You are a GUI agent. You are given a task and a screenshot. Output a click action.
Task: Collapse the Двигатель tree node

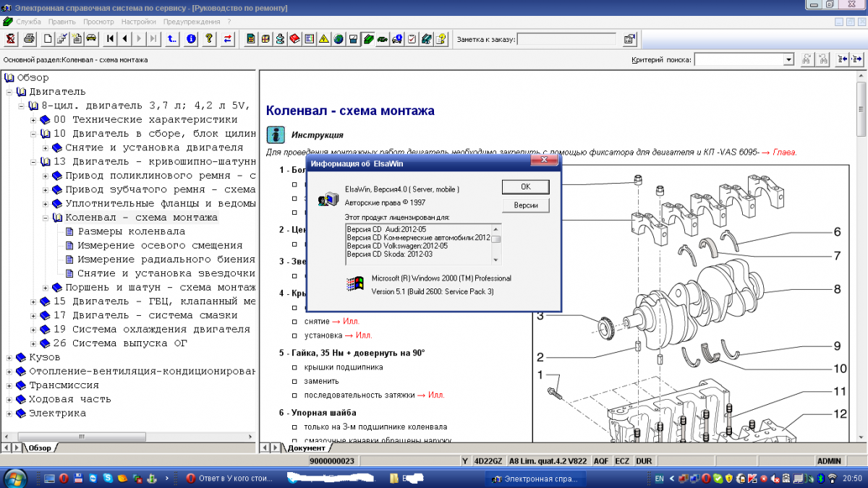click(x=10, y=92)
